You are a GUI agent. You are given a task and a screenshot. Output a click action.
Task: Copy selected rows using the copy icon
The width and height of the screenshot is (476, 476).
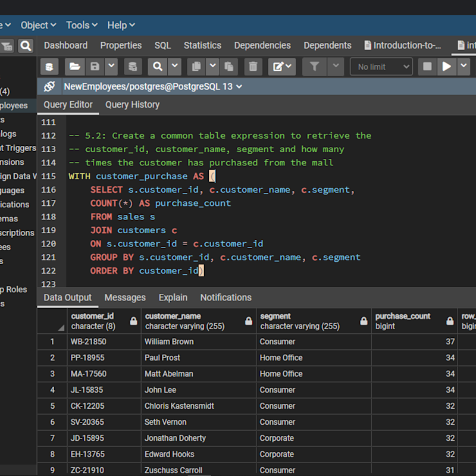tap(196, 66)
